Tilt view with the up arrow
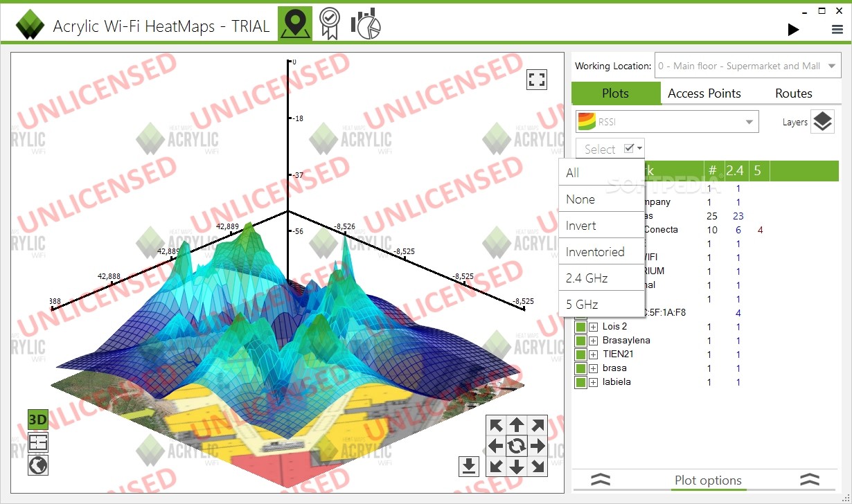Viewport: 852px width, 504px height. (517, 425)
